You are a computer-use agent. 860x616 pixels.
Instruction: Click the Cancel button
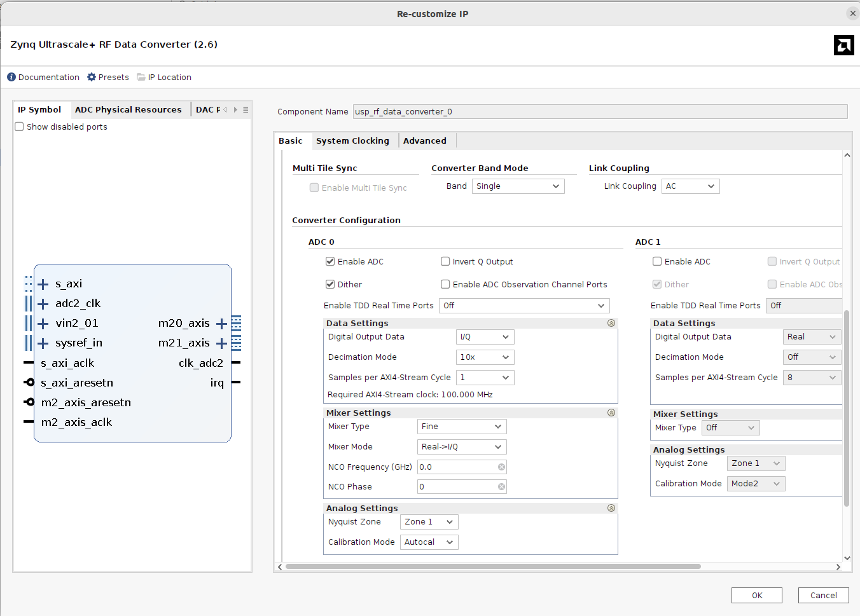824,596
